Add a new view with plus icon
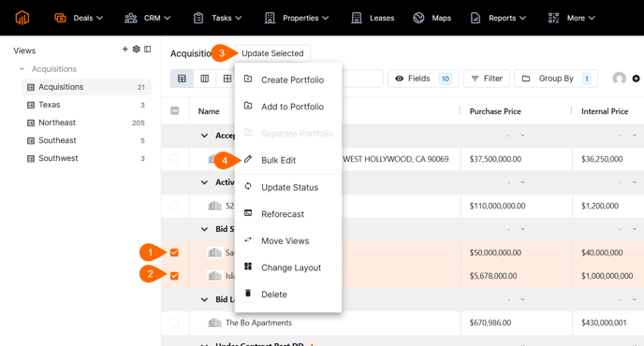Image resolution: width=644 pixels, height=346 pixels. (x=124, y=50)
